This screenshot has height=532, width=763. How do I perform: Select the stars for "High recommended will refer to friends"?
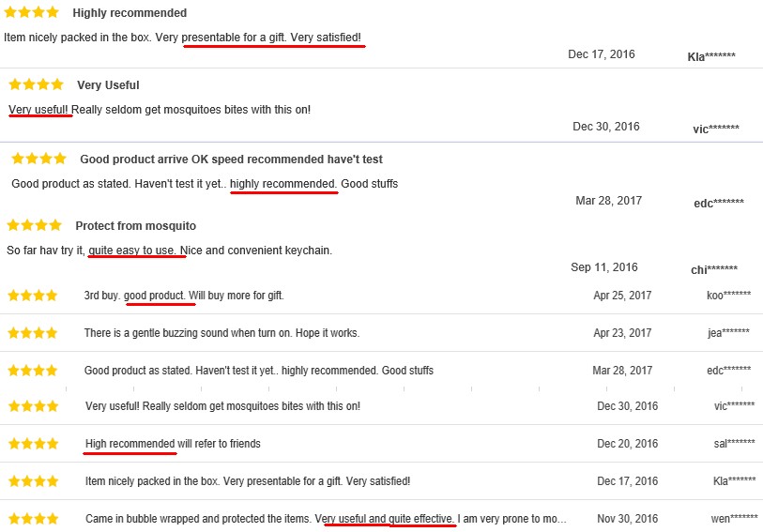33,444
